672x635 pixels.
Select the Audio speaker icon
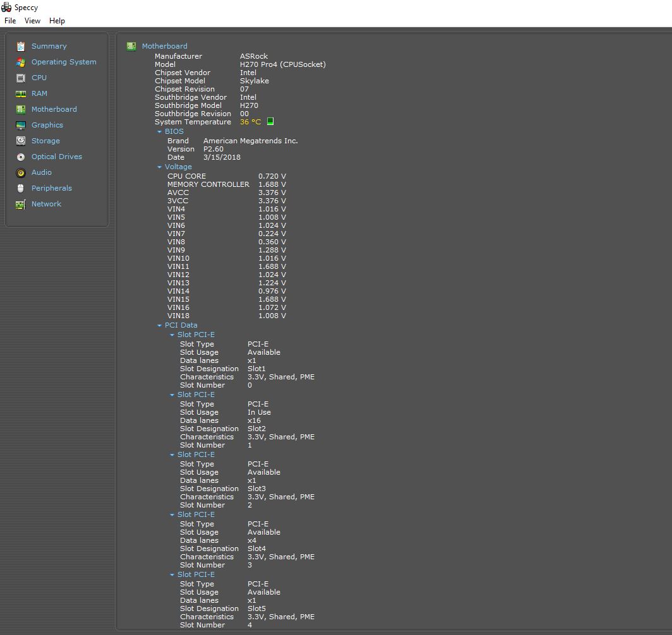pos(21,172)
